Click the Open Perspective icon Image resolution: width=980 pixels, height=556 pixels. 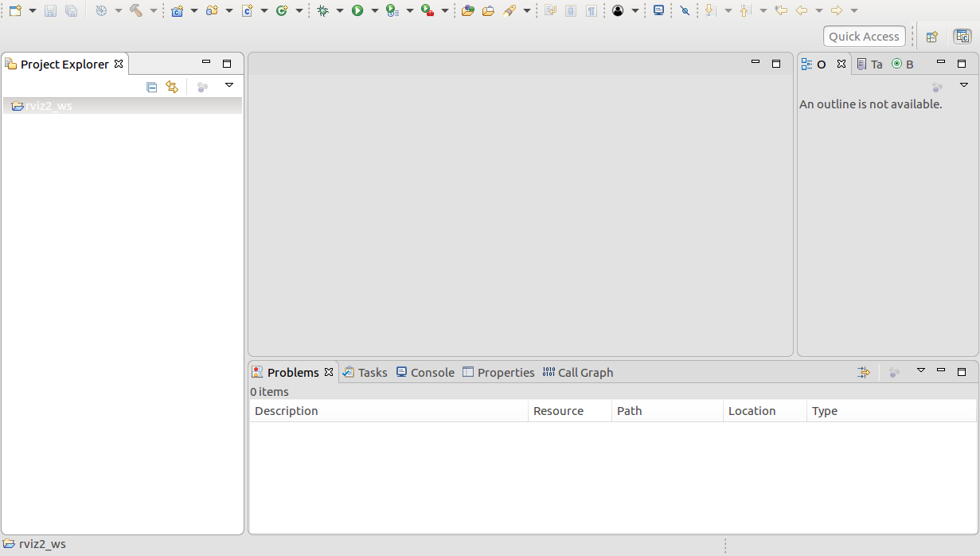tap(931, 37)
